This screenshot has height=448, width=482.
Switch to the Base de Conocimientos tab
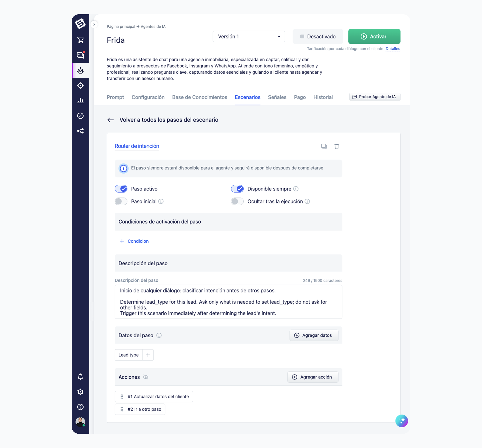200,97
